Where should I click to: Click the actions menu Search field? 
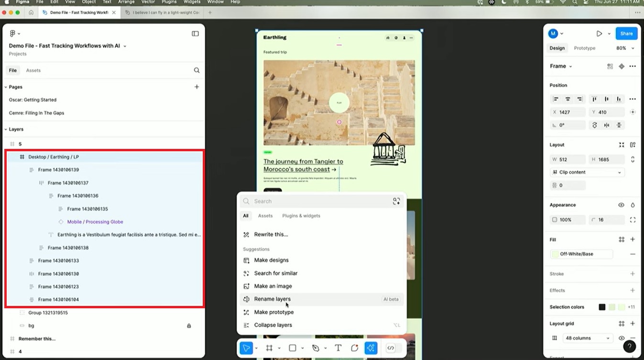pyautogui.click(x=321, y=201)
